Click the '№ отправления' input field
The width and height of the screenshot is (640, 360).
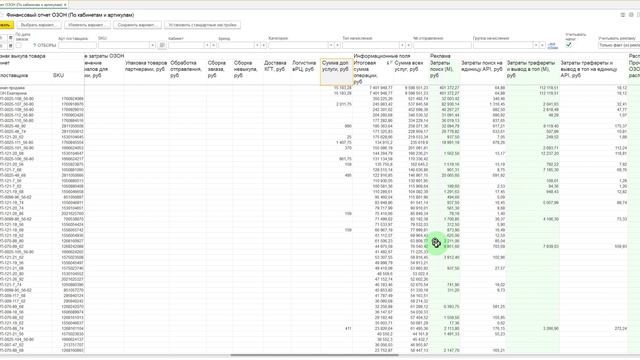tap(442, 45)
